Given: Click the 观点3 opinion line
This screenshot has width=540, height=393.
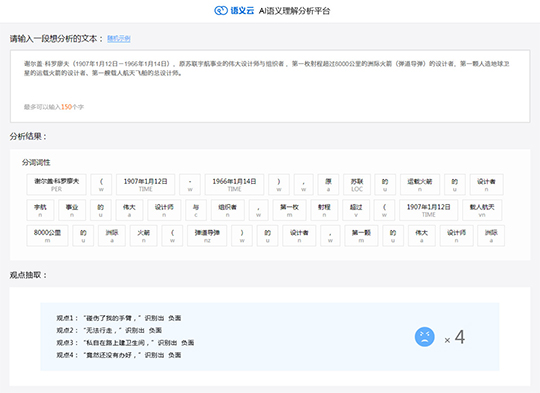Looking at the screenshot, I should pyautogui.click(x=125, y=343).
